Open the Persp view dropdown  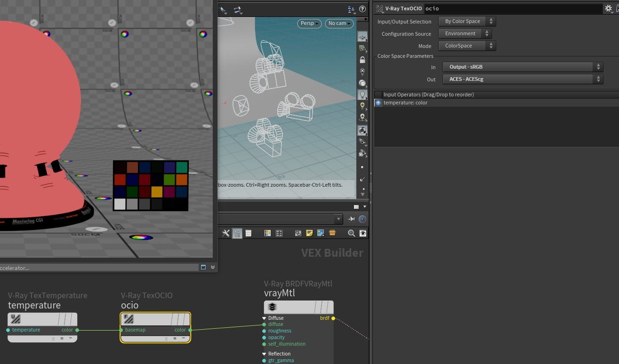point(309,24)
